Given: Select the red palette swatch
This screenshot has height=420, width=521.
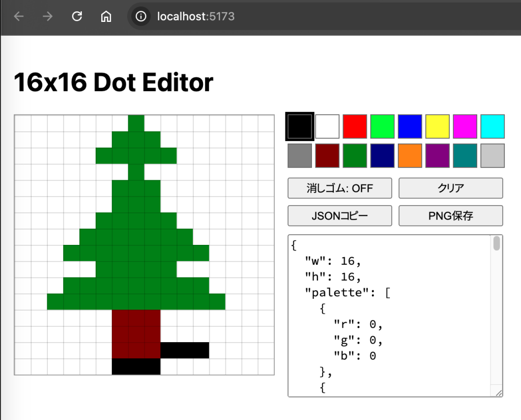Looking at the screenshot, I should [x=355, y=126].
